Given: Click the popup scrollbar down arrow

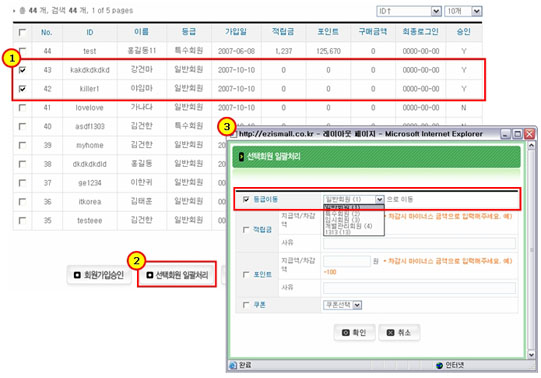Looking at the screenshot, I should click(x=531, y=354).
